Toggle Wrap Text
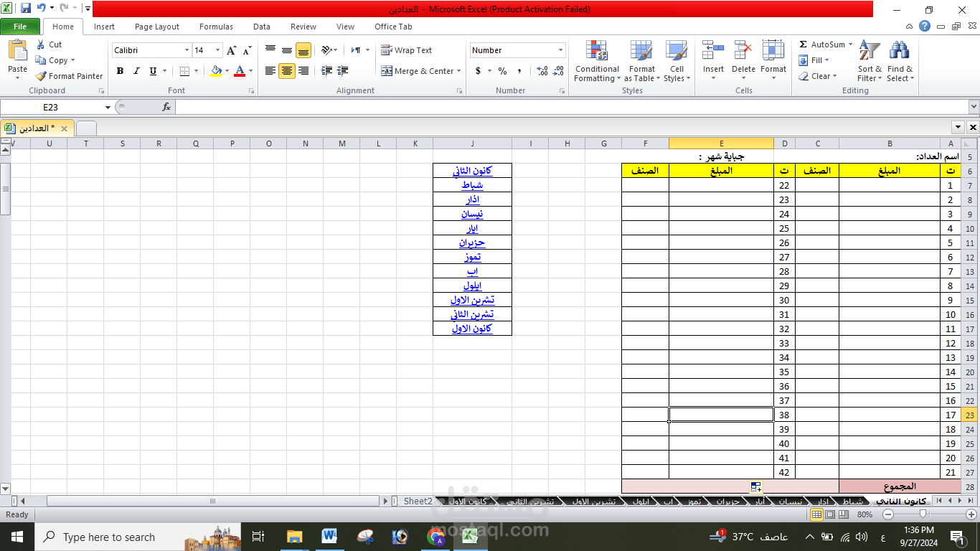The image size is (980, 551). 406,50
